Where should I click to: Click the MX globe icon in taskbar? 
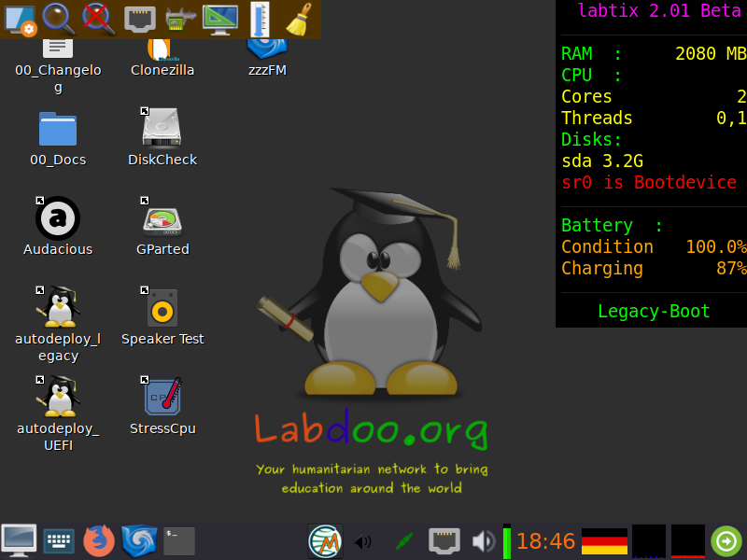pyautogui.click(x=325, y=541)
